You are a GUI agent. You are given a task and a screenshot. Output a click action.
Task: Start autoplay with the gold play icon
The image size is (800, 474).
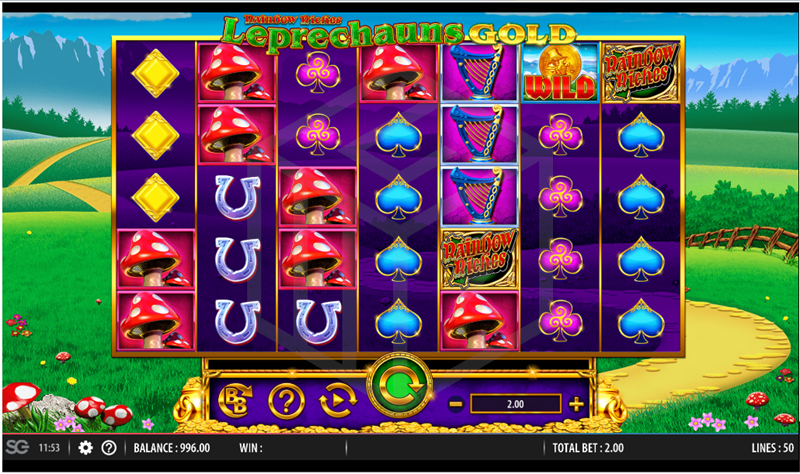coord(337,401)
